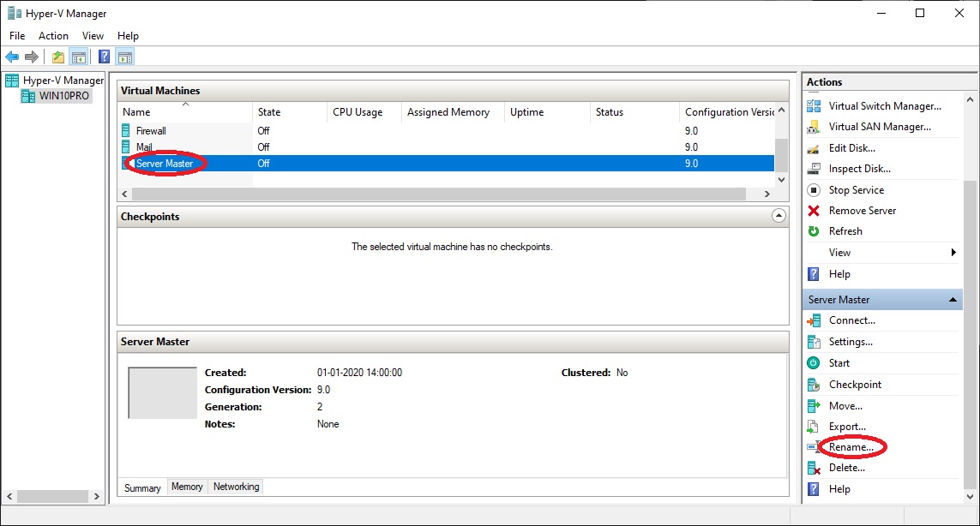Click the Edit Disk icon

click(814, 148)
